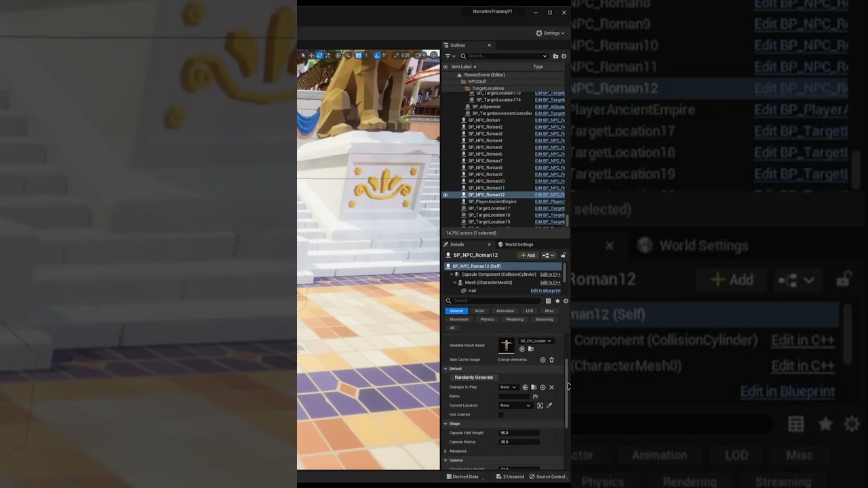868x488 pixels.
Task: Use selected asset arrow under Skeletal Mesh
Action: 521,349
